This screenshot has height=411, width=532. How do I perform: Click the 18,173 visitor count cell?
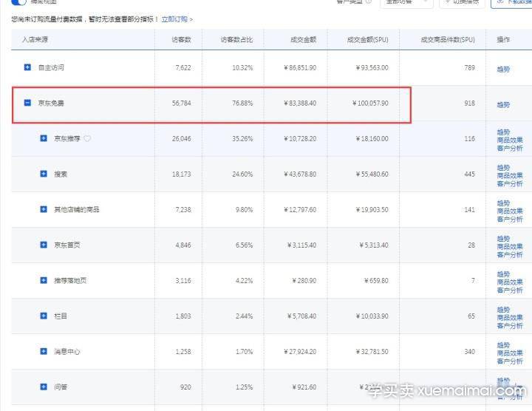coord(182,174)
